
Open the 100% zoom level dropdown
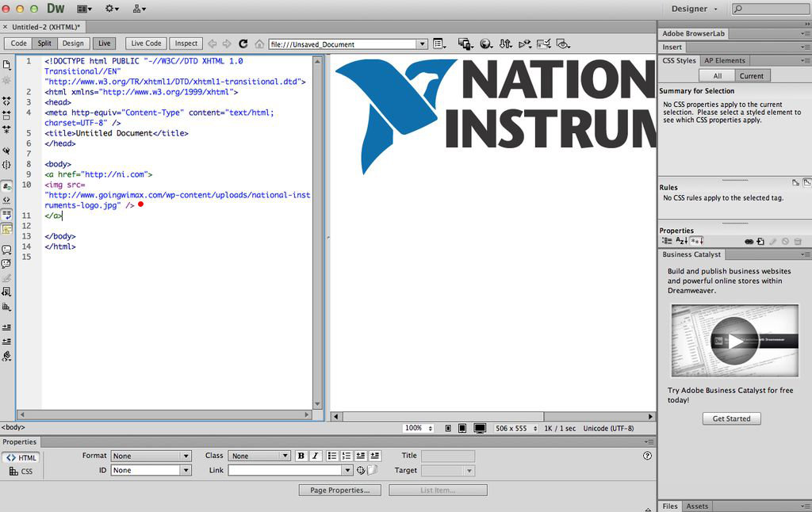(x=418, y=428)
